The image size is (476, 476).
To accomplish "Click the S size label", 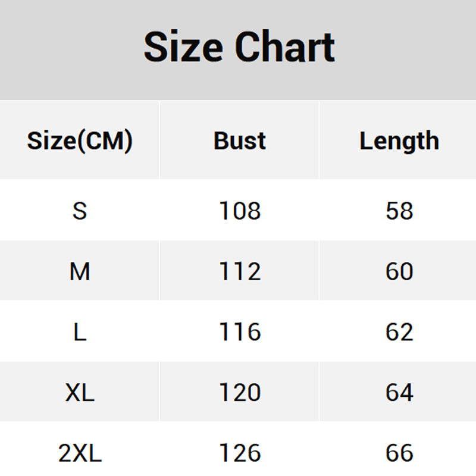I will tap(80, 211).
